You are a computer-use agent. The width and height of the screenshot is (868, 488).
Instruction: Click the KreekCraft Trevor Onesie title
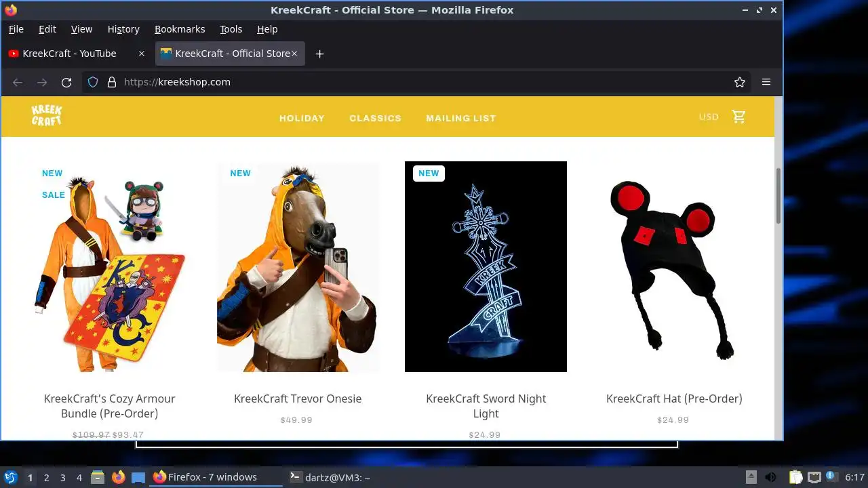[298, 399]
